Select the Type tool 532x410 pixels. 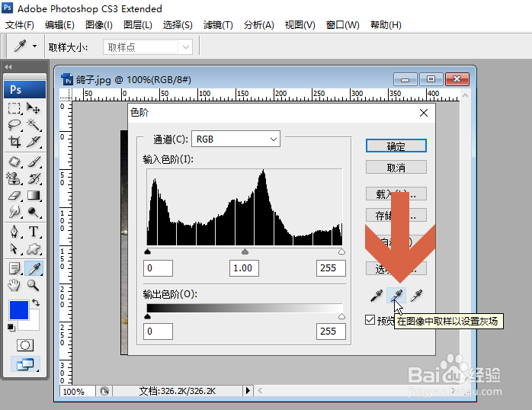[x=34, y=232]
